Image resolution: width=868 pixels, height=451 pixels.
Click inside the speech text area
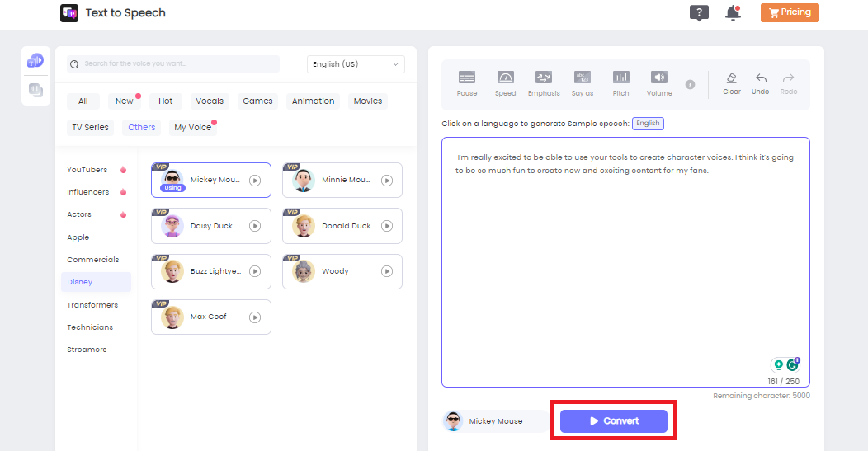625,261
